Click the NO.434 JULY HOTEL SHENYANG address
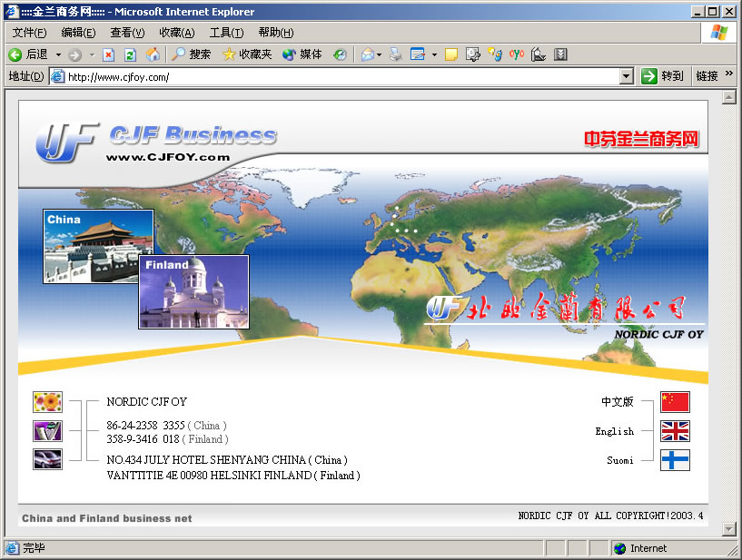Viewport: 742px width, 560px height. tap(227, 460)
